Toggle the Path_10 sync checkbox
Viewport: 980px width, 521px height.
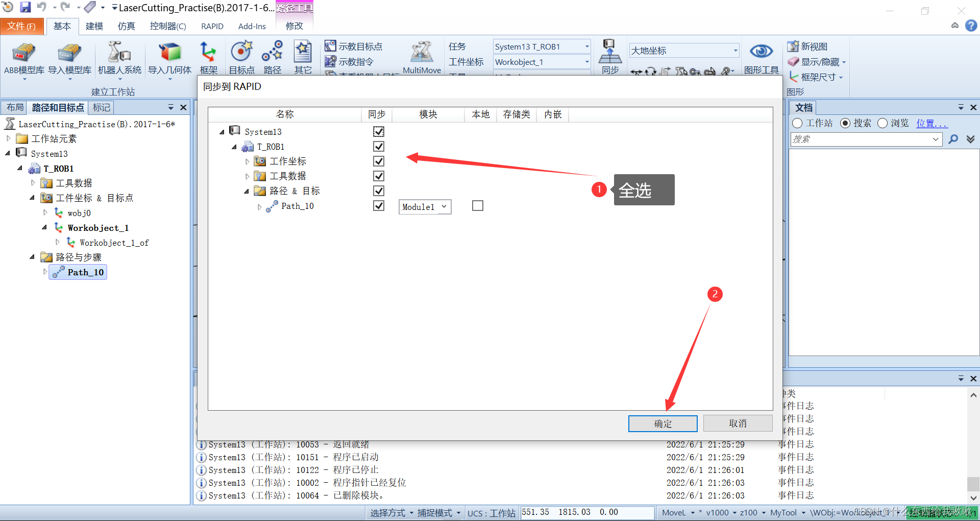(x=379, y=205)
